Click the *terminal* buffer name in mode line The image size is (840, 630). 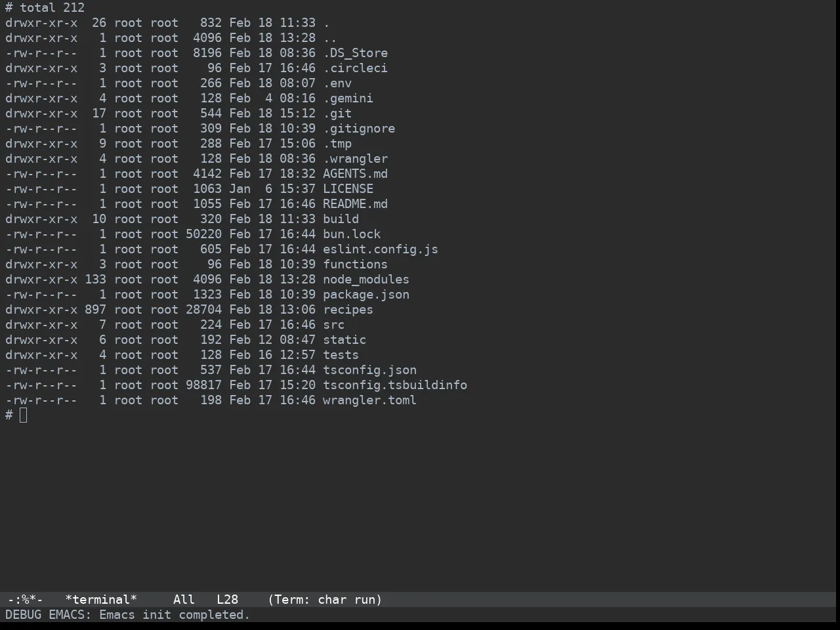point(101,600)
